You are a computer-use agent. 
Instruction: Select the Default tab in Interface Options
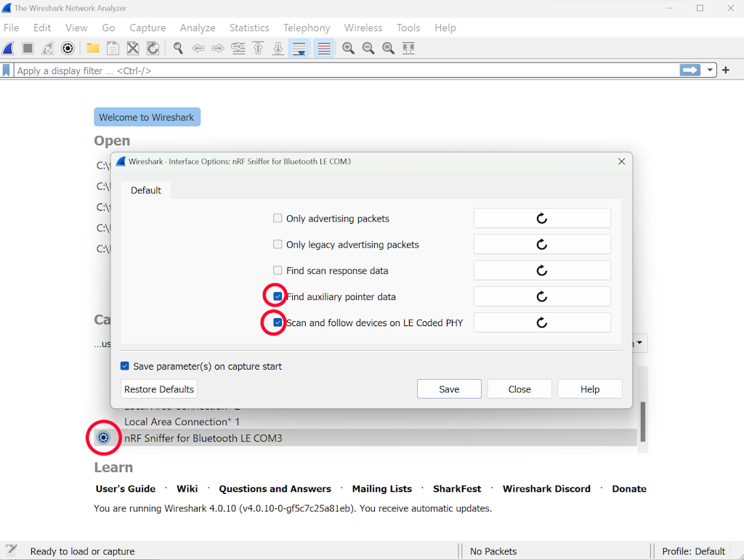145,190
